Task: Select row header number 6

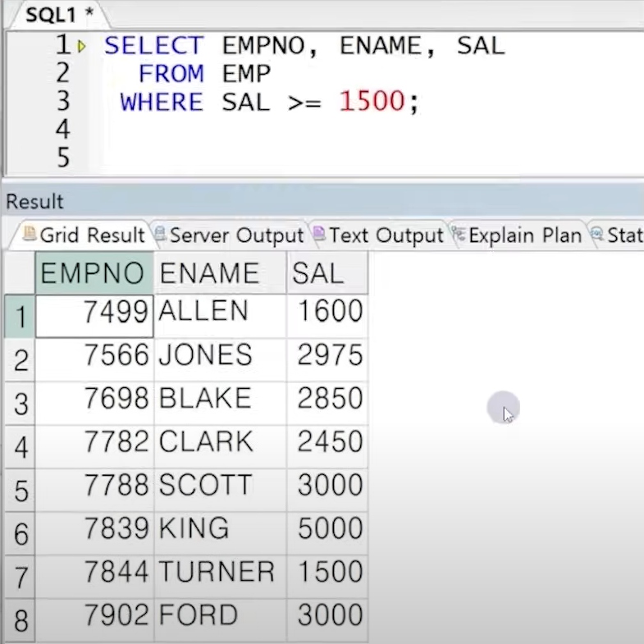Action: point(20,534)
